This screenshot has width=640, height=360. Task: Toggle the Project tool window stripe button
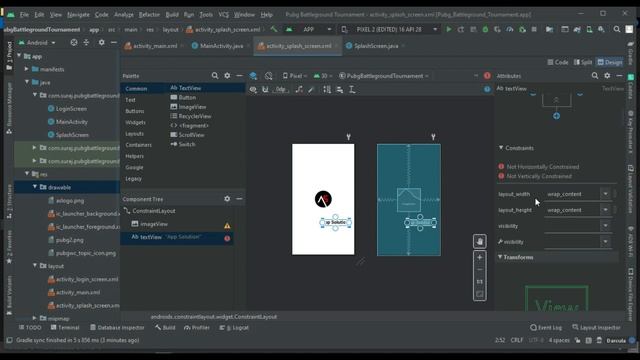point(9,56)
